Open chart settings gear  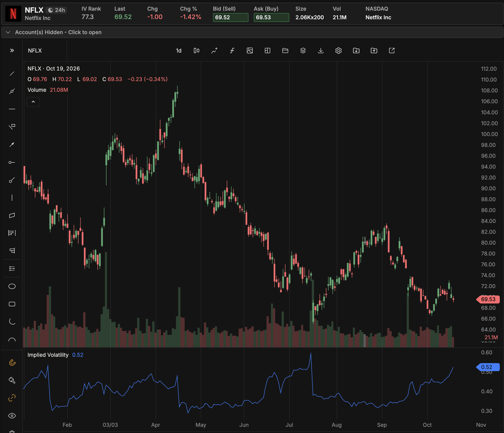(339, 51)
